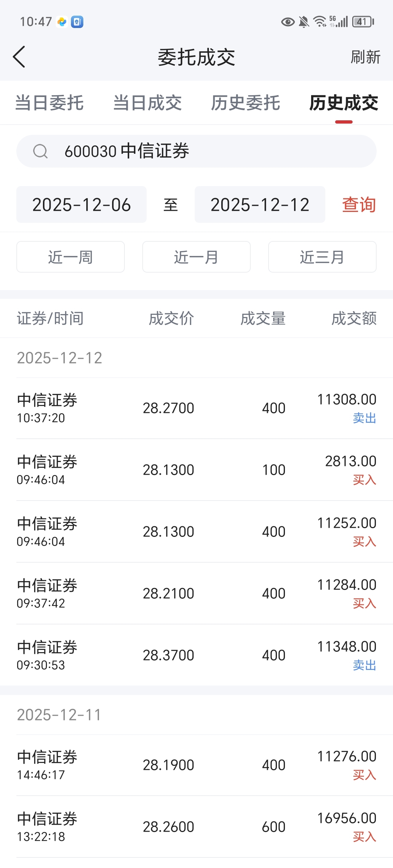
Task: Tap the Wi-Fi signal icon
Action: pyautogui.click(x=320, y=22)
